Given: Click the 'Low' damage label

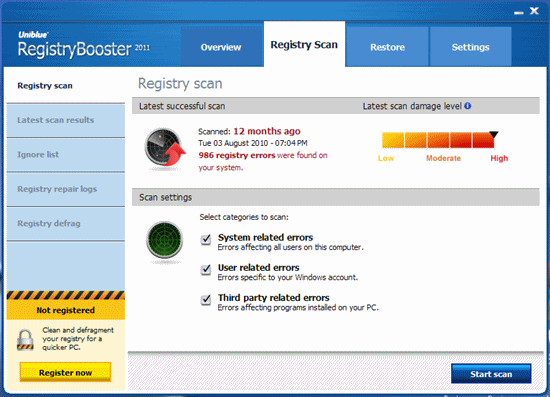Looking at the screenshot, I should coord(386,158).
